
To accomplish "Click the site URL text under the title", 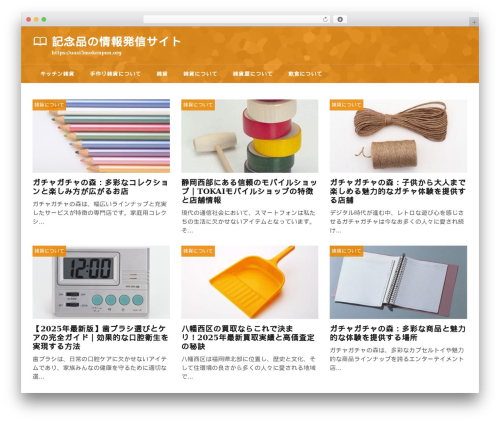I will click(86, 53).
